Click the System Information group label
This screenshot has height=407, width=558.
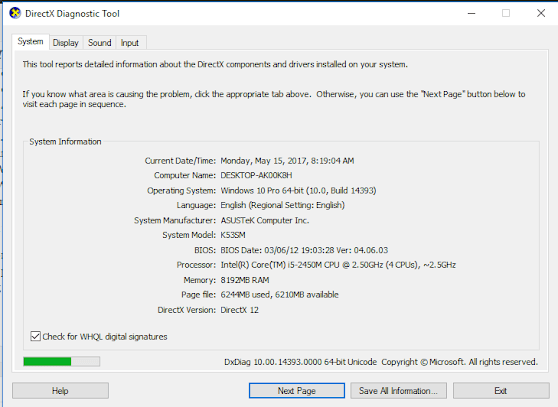coord(65,142)
